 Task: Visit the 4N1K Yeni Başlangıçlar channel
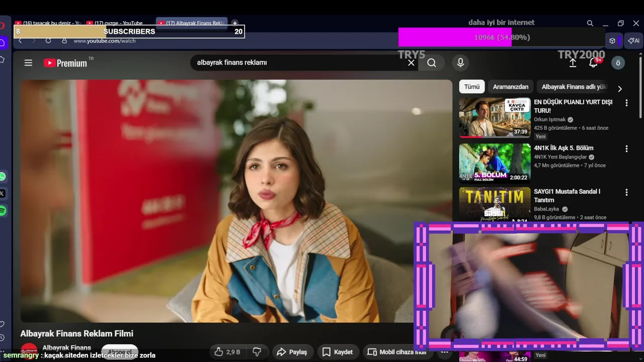pos(560,157)
